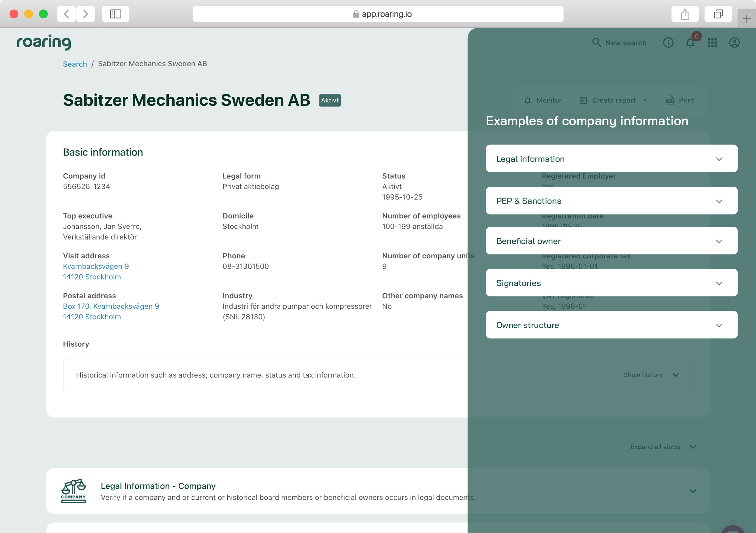756x533 pixels.
Task: Click the Sabitzer Mechanics Sweden AB breadcrumb
Action: [152, 64]
